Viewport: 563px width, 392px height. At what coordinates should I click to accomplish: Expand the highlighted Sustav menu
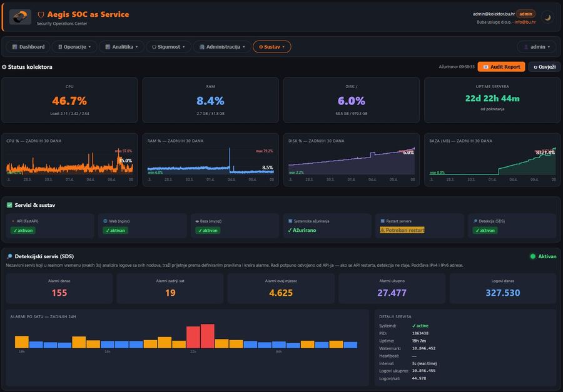[x=271, y=47]
